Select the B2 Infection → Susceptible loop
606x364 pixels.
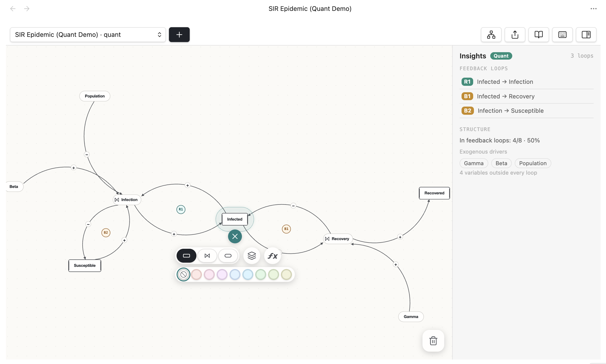[526, 111]
